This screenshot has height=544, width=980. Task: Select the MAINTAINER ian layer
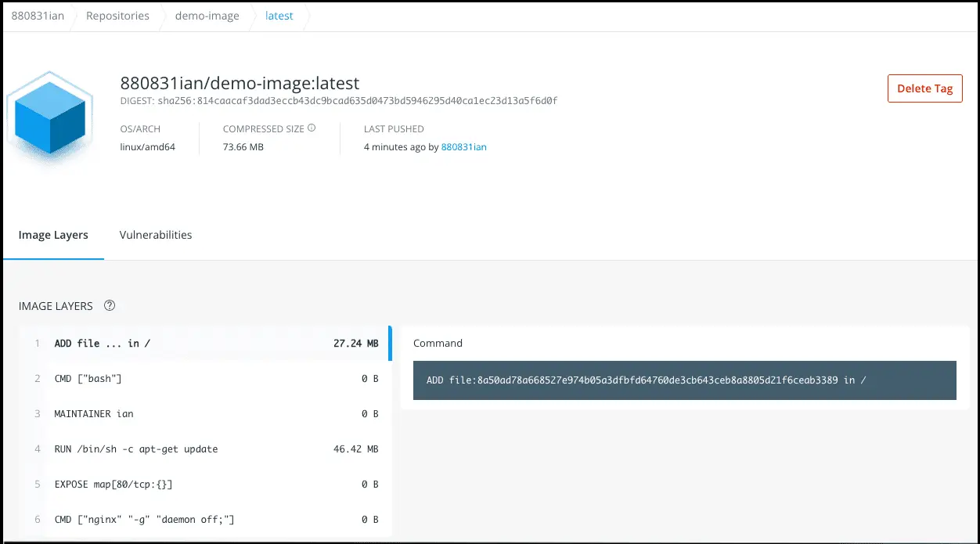pyautogui.click(x=204, y=414)
